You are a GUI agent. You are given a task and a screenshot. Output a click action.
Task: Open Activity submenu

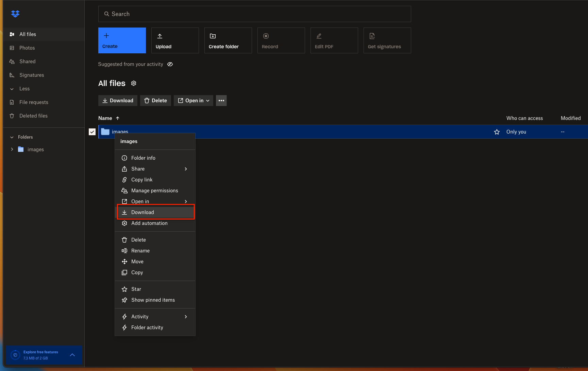point(155,317)
